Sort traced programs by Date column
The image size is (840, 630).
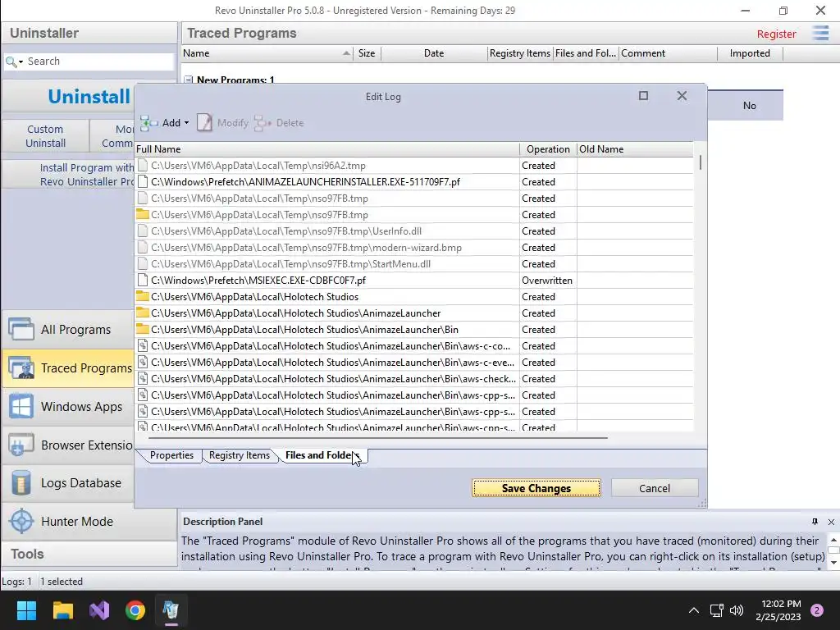(x=434, y=53)
